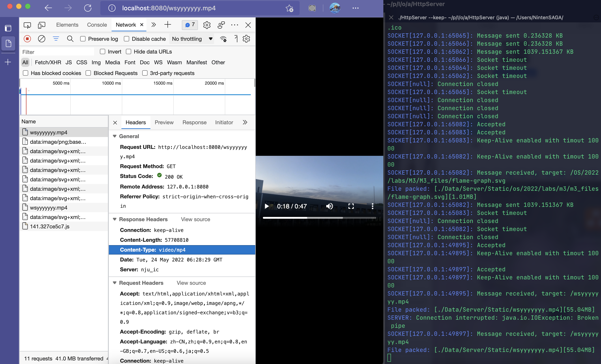Enter video fullscreen mode
601x364 pixels.
(351, 206)
